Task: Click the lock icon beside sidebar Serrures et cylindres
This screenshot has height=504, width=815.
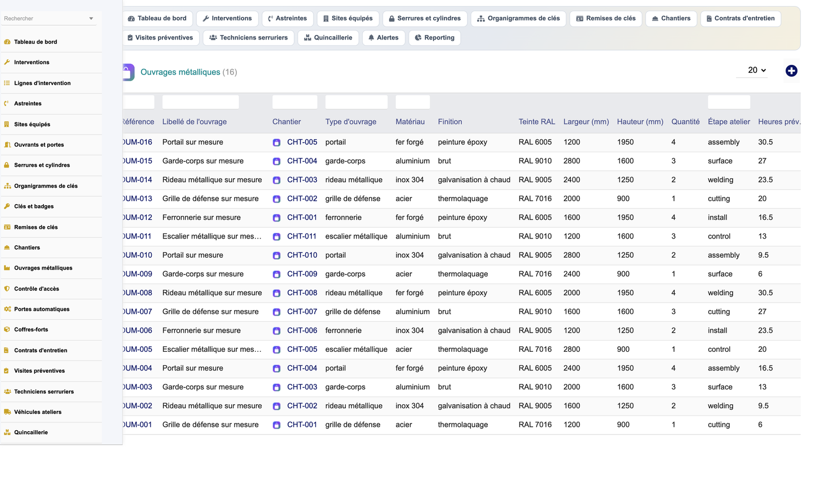Action: coord(7,165)
